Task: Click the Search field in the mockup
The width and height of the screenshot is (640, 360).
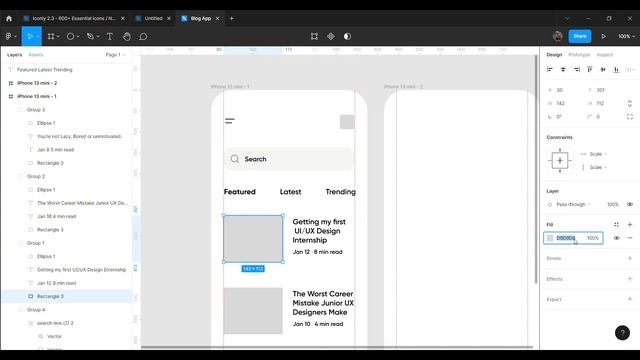Action: tap(289, 159)
